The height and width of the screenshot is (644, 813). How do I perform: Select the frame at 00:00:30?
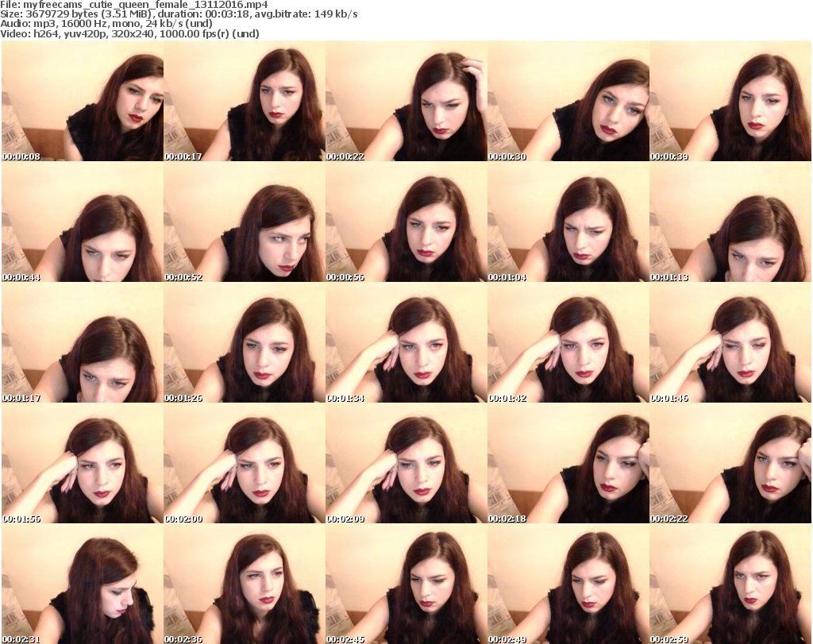pos(568,101)
